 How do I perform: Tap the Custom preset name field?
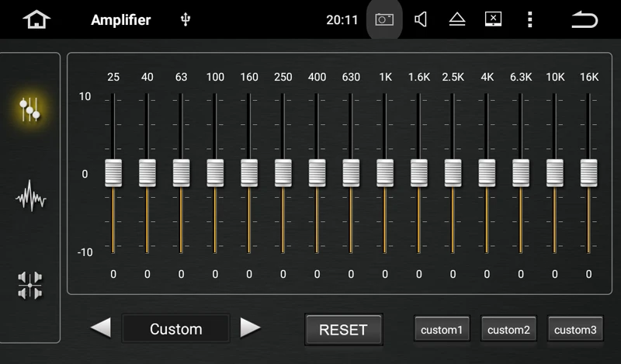click(x=176, y=329)
